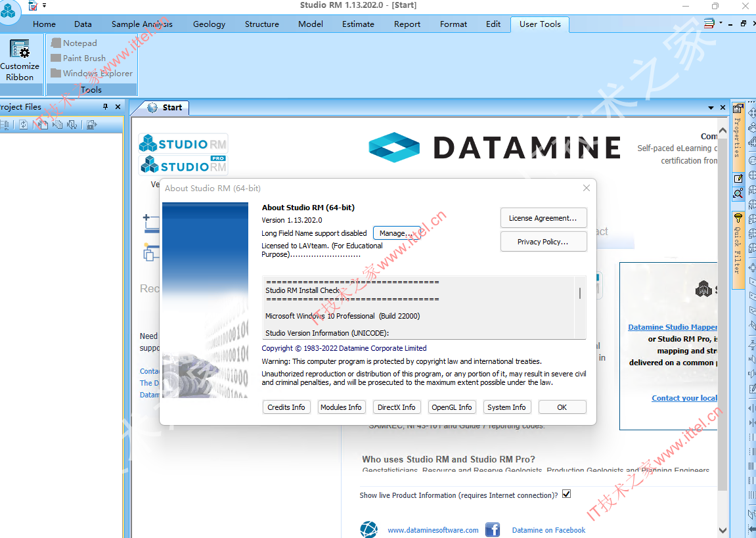The height and width of the screenshot is (538, 756).
Task: Close the Start document window
Action: [x=723, y=108]
